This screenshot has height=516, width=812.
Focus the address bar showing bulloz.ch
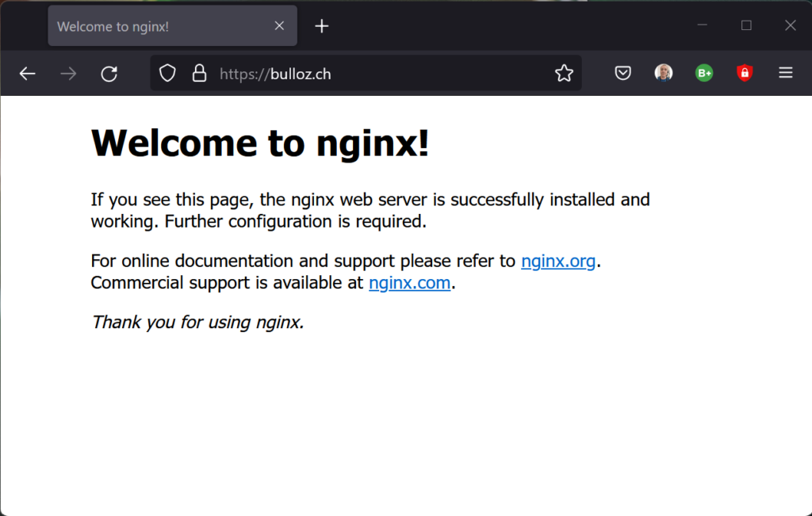[366, 74]
